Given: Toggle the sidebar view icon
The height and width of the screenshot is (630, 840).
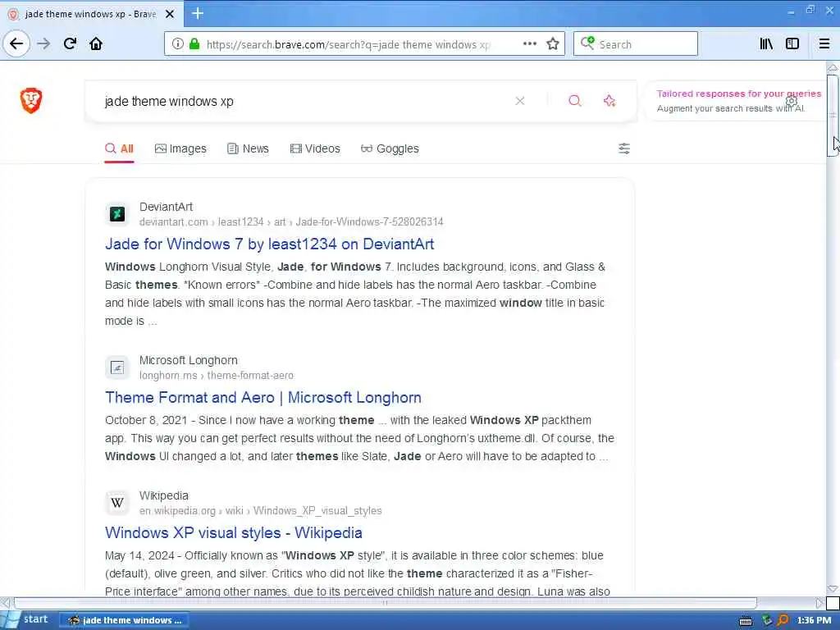Looking at the screenshot, I should pyautogui.click(x=792, y=44).
